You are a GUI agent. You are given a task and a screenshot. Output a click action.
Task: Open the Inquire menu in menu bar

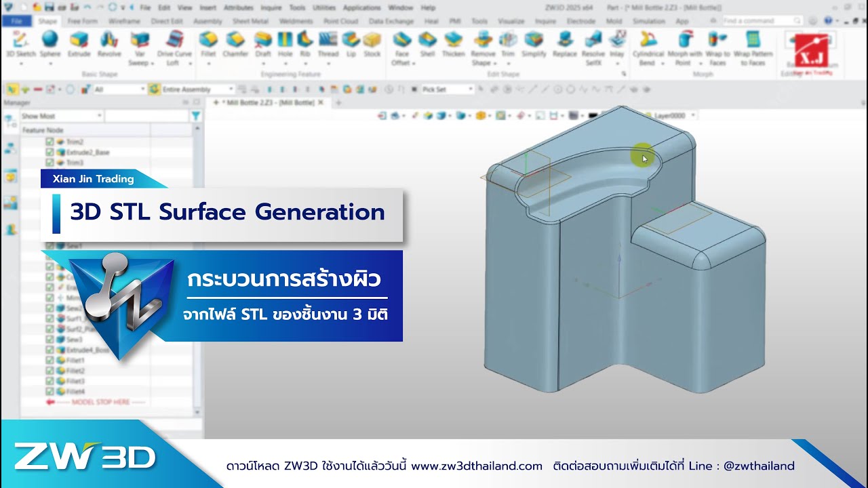point(271,7)
